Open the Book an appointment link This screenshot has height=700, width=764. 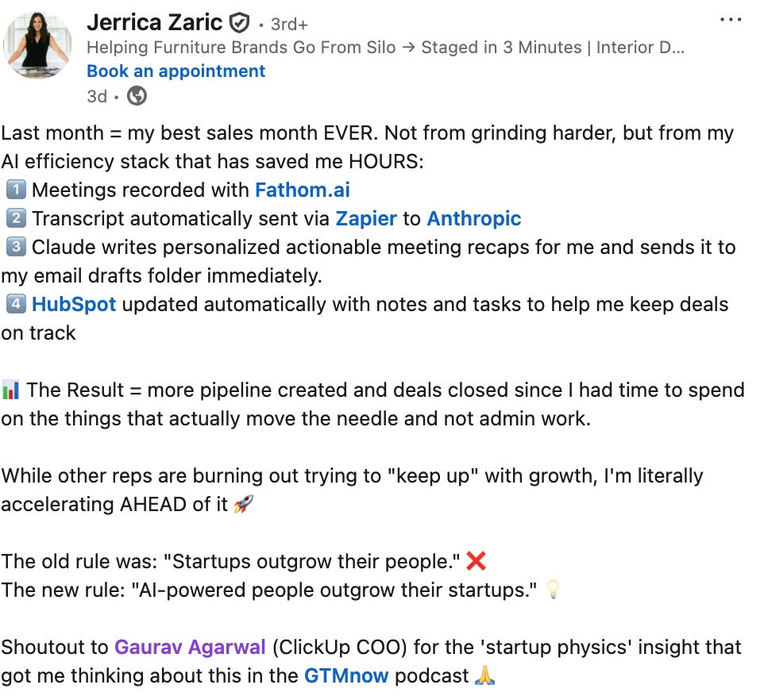coord(176,71)
